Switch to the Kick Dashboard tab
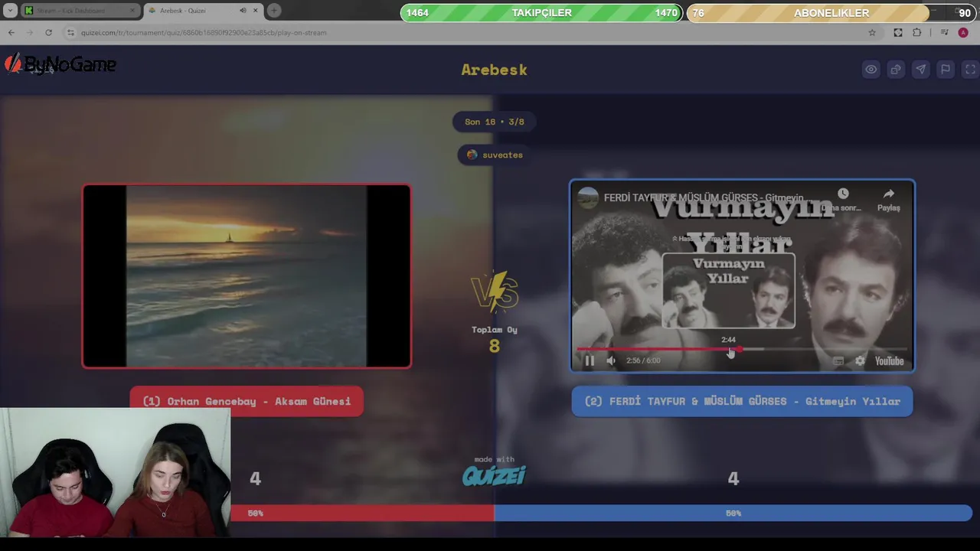Viewport: 980px width, 551px height. pos(80,11)
